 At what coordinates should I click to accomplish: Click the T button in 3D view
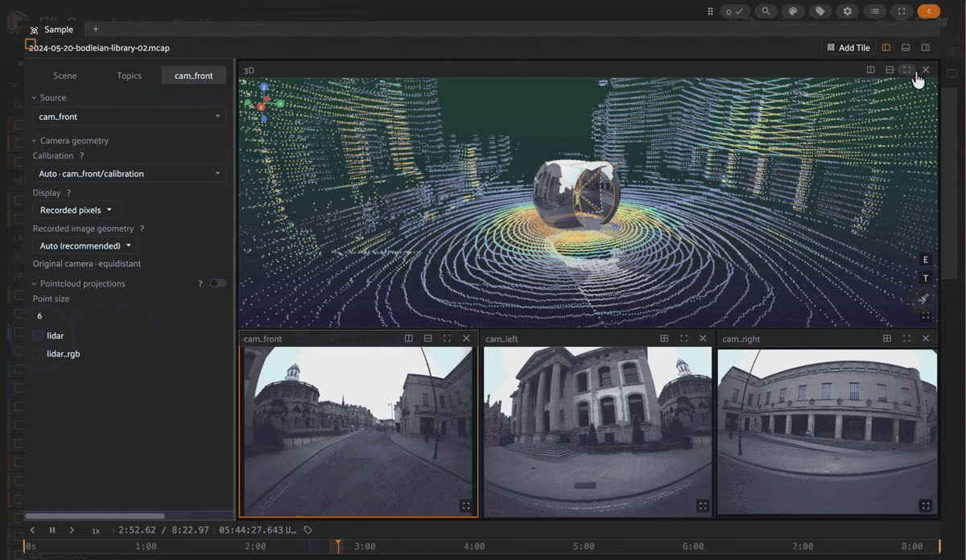(926, 278)
